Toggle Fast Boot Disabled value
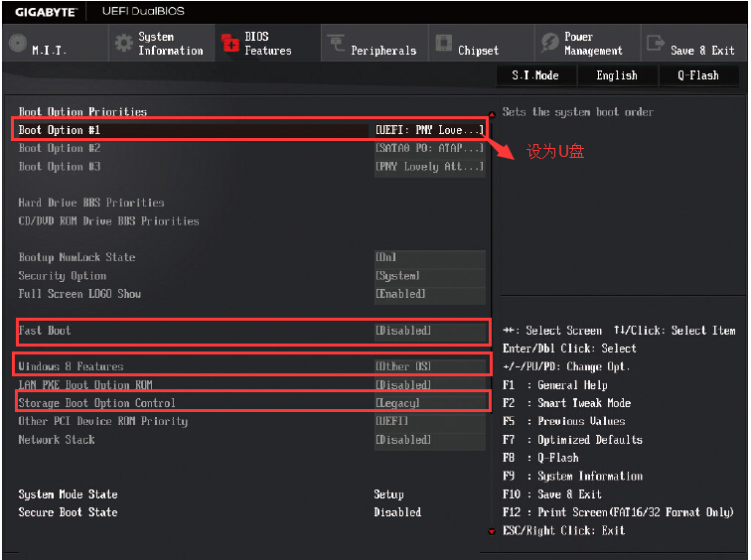 tap(429, 331)
